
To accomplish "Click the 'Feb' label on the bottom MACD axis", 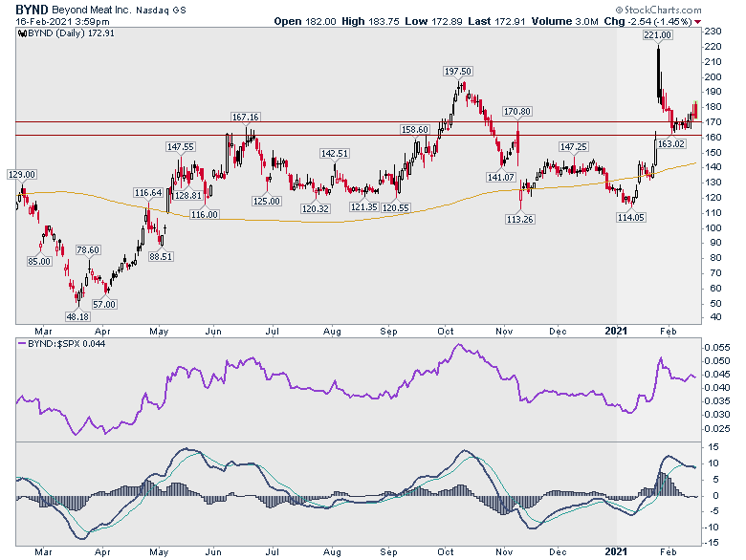I will (668, 552).
